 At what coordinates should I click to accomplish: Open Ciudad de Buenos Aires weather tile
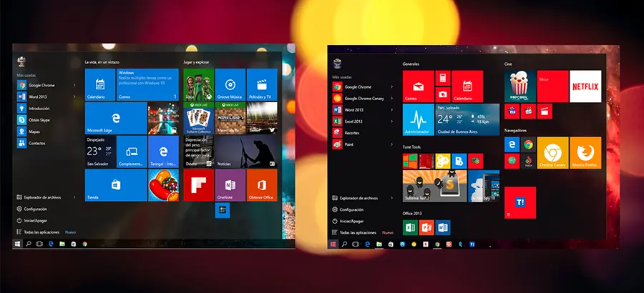(x=467, y=119)
